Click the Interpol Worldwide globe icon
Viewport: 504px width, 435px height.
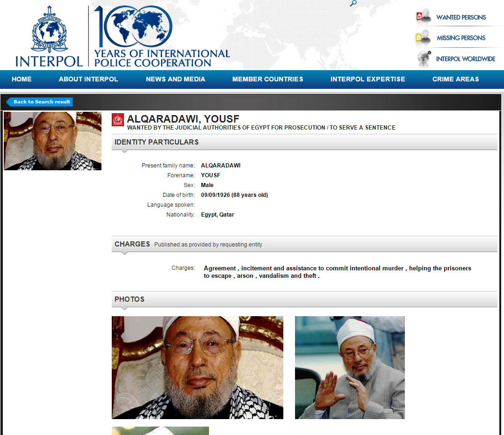point(424,58)
